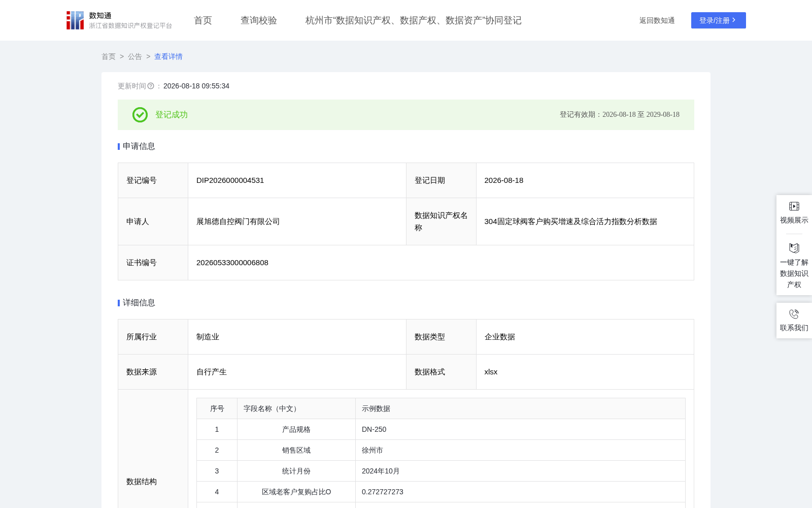Open the 首页 navigation menu item
This screenshot has width=812, height=508.
coord(203,20)
